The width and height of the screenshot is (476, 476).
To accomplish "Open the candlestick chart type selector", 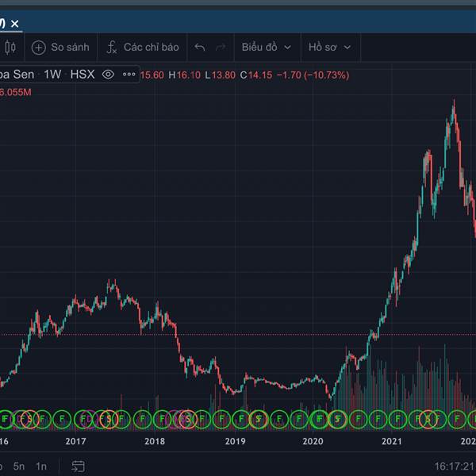I will coord(10,48).
